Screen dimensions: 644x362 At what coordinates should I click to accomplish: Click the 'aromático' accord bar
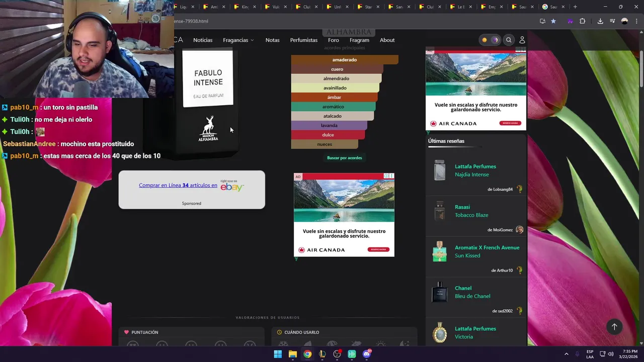coord(333,107)
